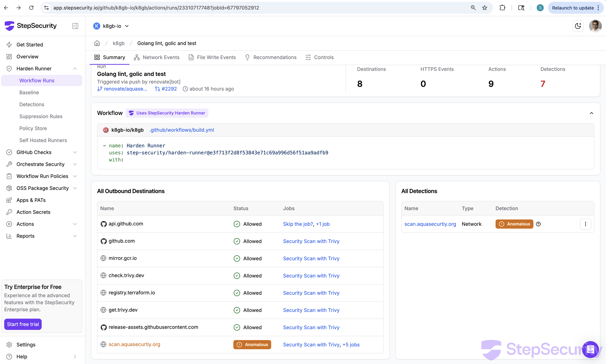Select Baseline in the sidebar
The width and height of the screenshot is (606, 364).
pos(29,92)
